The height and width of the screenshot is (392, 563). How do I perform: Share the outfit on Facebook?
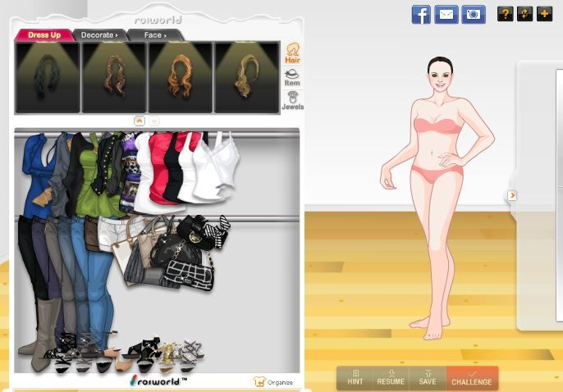click(421, 14)
